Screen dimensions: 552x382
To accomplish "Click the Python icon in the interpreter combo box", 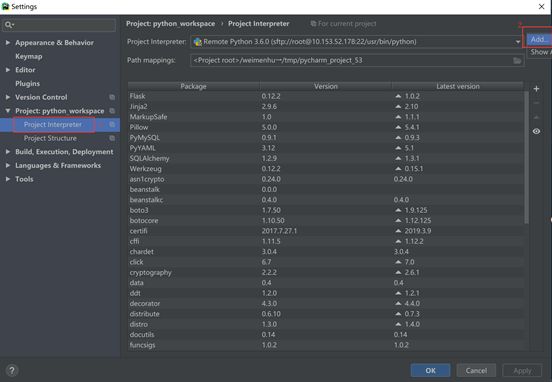I will [197, 42].
